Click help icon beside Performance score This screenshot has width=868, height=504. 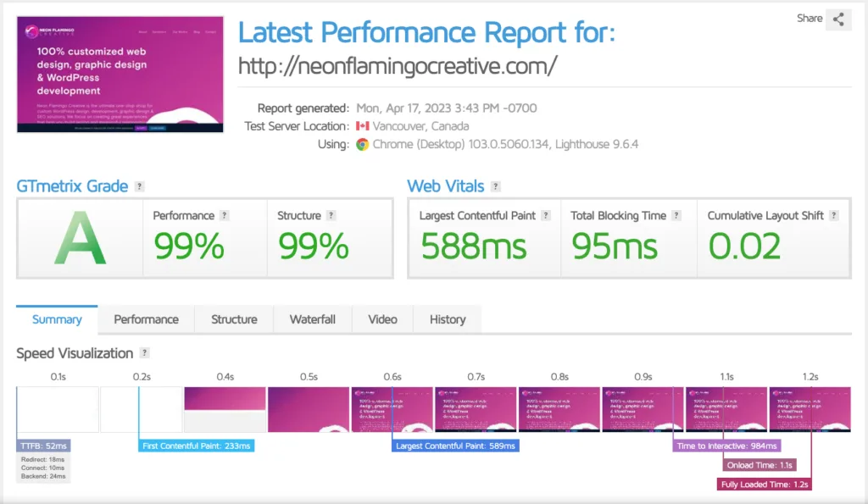(224, 216)
